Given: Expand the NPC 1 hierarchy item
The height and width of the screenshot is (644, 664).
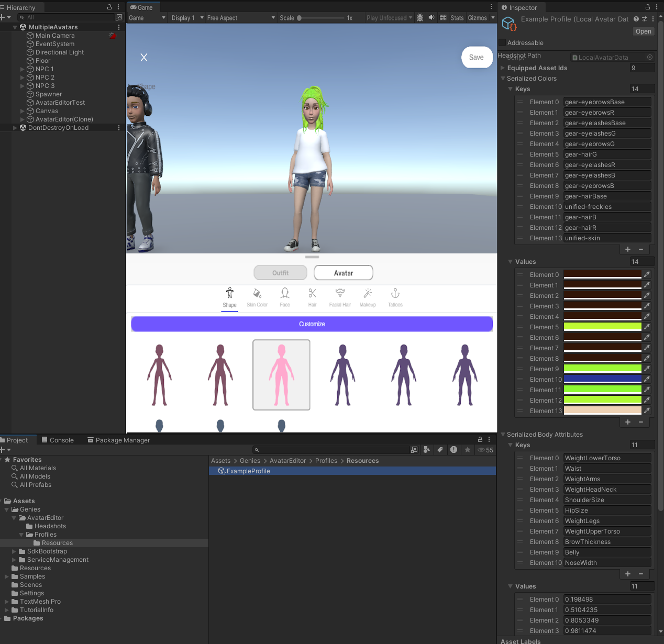Looking at the screenshot, I should click(x=22, y=69).
